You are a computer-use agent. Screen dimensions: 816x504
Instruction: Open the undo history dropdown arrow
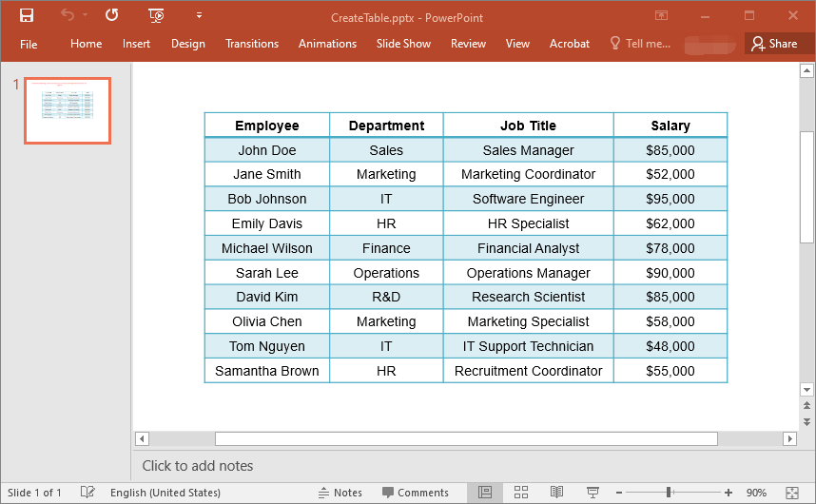(x=85, y=14)
